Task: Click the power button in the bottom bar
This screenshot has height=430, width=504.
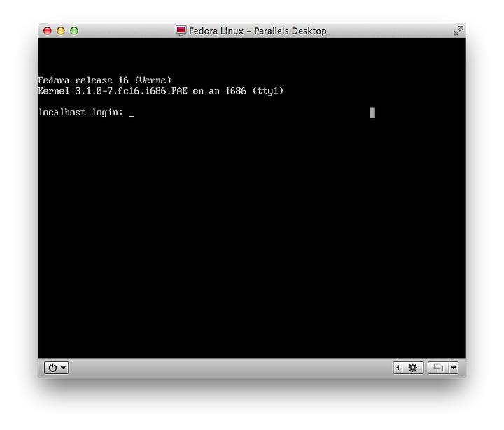Action: pos(52,368)
